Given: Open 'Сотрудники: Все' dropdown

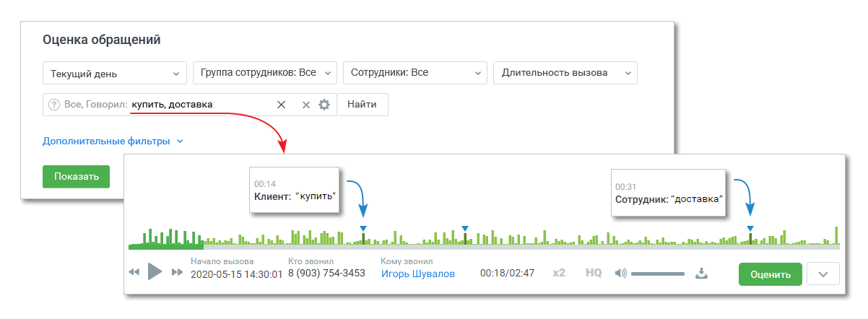Looking at the screenshot, I should (415, 73).
